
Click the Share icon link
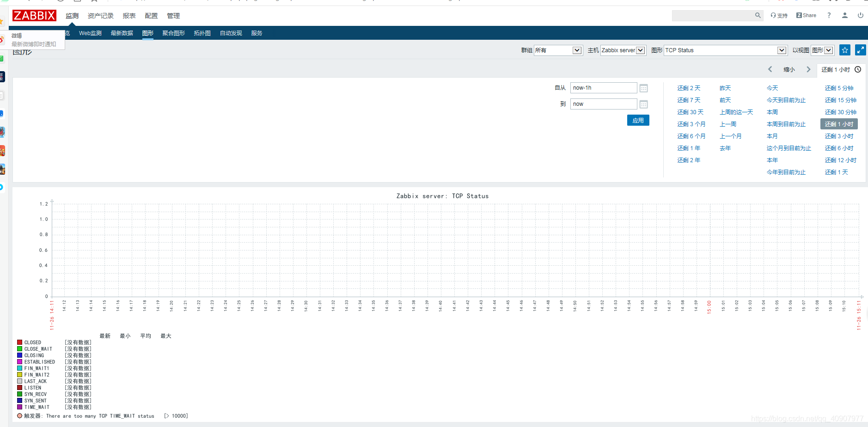(x=806, y=15)
